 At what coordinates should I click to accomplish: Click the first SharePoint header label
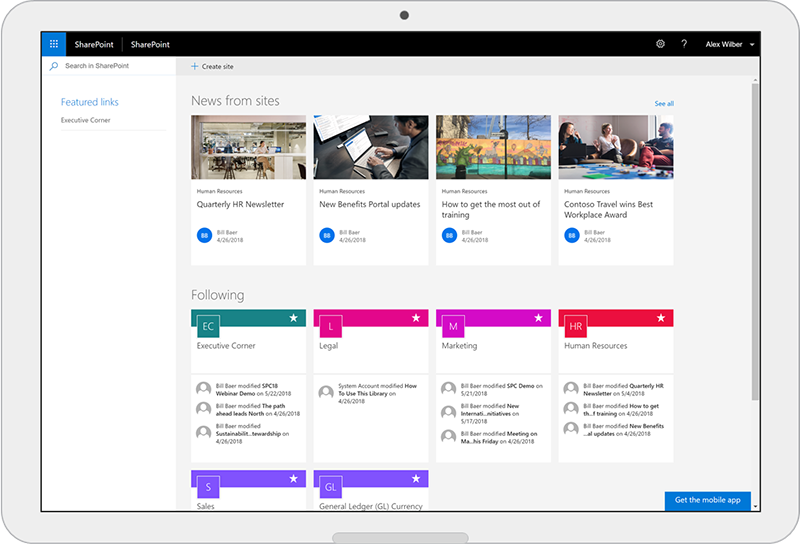[94, 44]
